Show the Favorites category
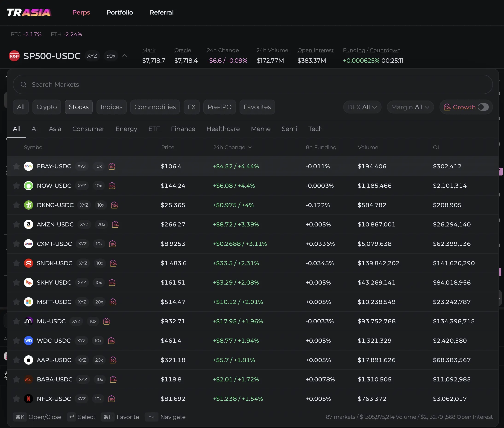 tap(257, 107)
